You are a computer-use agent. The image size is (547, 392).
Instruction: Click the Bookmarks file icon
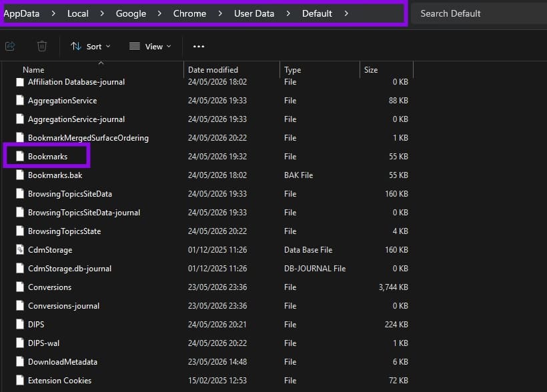pos(20,156)
